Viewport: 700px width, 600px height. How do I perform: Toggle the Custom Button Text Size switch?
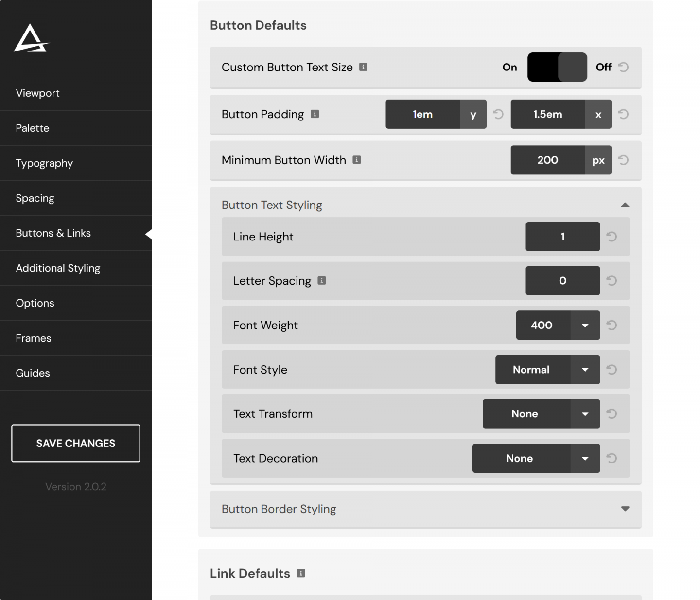coord(557,67)
